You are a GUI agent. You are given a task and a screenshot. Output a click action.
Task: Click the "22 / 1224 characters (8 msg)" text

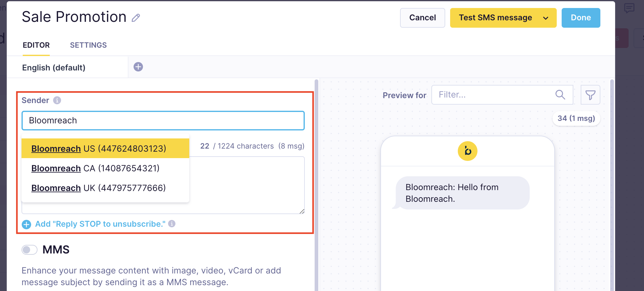point(252,146)
